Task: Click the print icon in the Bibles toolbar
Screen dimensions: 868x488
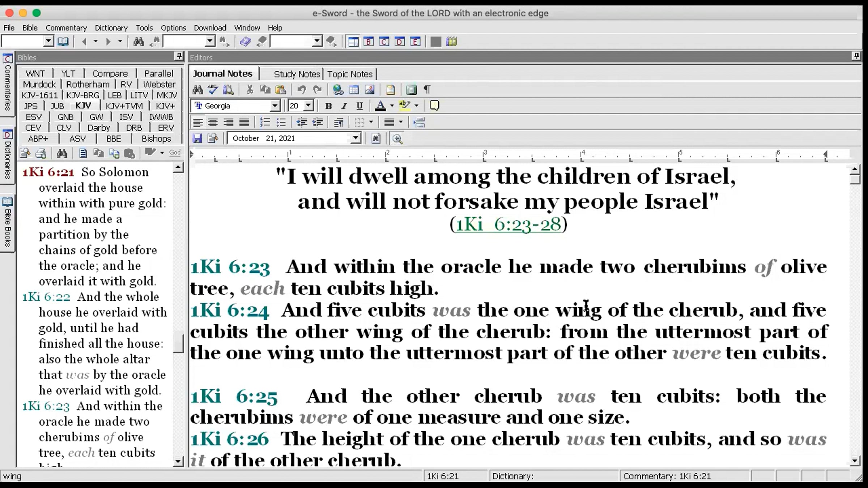Action: click(41, 153)
